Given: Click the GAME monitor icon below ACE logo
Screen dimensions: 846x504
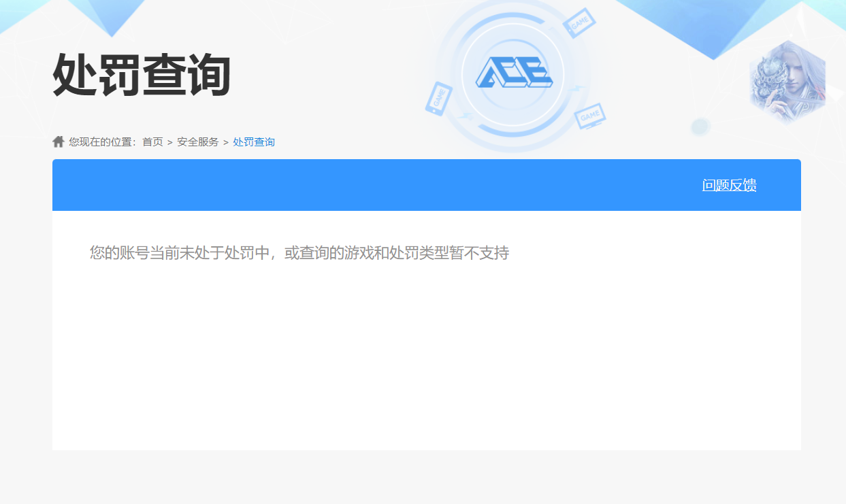Looking at the screenshot, I should (x=589, y=114).
